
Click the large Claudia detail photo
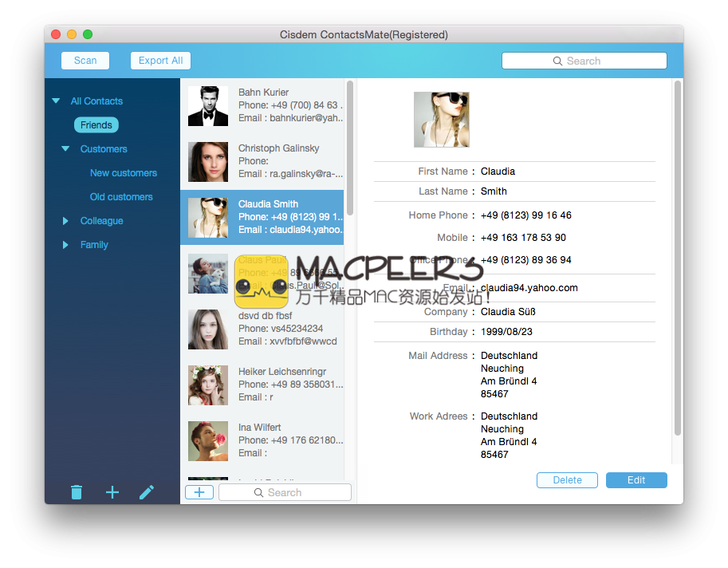pyautogui.click(x=442, y=120)
